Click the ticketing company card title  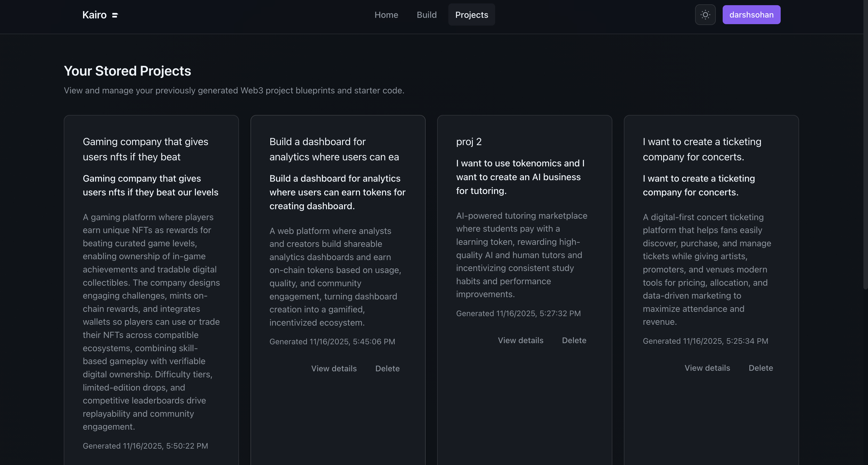pyautogui.click(x=701, y=149)
